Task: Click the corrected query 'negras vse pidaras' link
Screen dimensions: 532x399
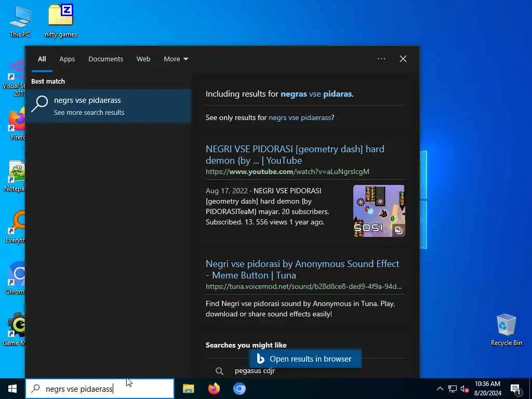Action: [316, 94]
